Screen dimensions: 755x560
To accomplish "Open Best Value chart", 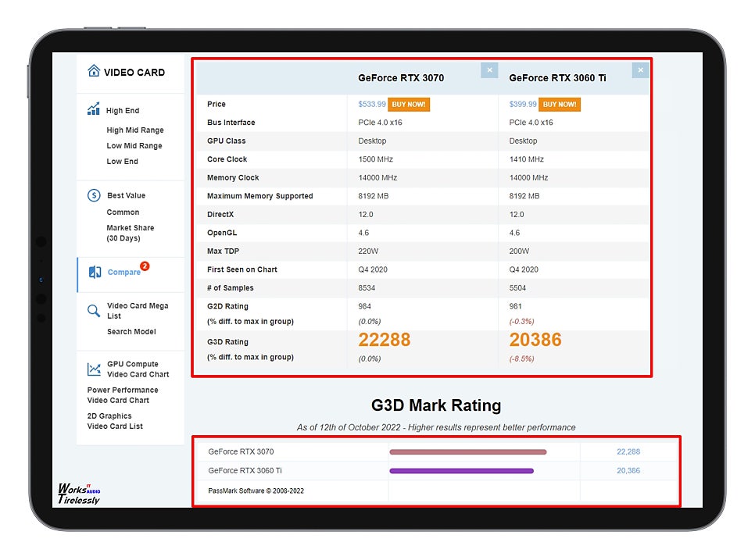I will point(126,195).
